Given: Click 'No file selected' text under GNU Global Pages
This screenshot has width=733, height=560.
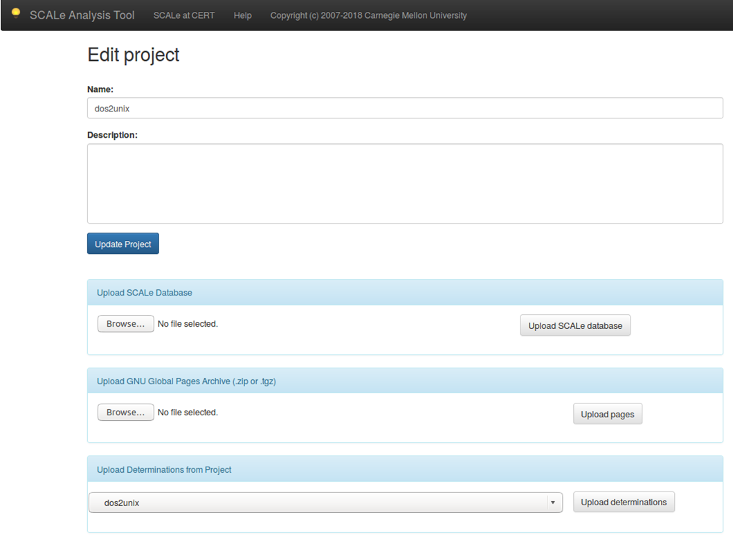Looking at the screenshot, I should (x=188, y=413).
